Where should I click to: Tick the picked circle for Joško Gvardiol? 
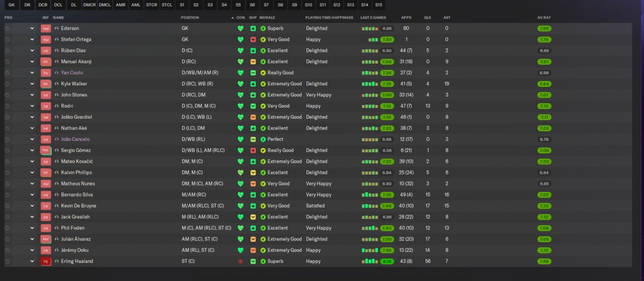(x=7, y=117)
